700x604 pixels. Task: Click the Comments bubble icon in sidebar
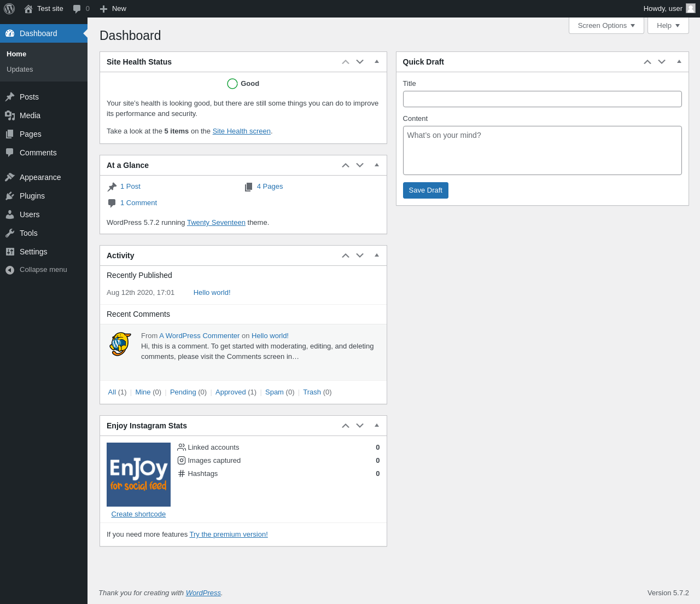(10, 153)
